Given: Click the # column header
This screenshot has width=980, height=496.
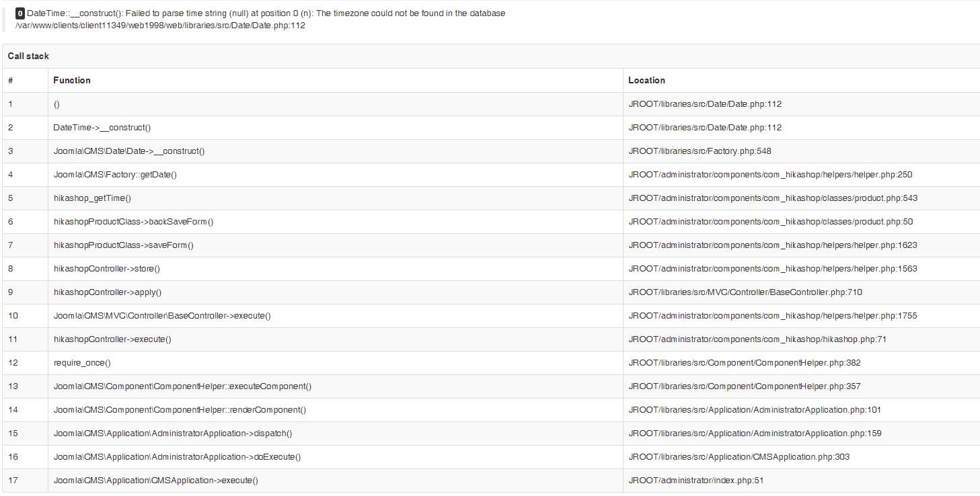Looking at the screenshot, I should click(x=11, y=80).
